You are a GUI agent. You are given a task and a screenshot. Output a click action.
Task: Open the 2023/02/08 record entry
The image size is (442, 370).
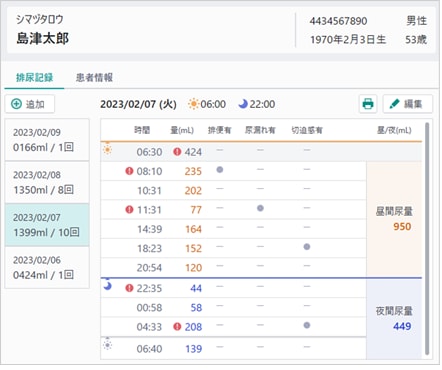47,182
